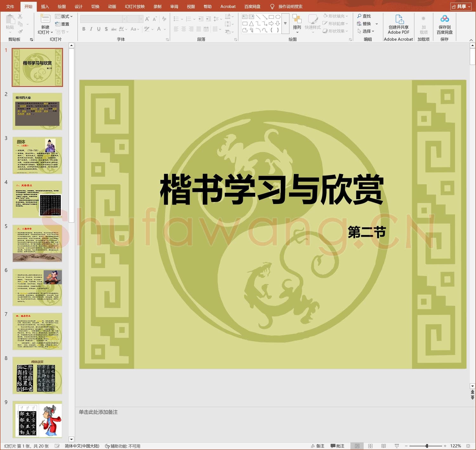476x450 pixels.
Task: Toggle Comments pane (批注) in status bar
Action: click(x=337, y=446)
